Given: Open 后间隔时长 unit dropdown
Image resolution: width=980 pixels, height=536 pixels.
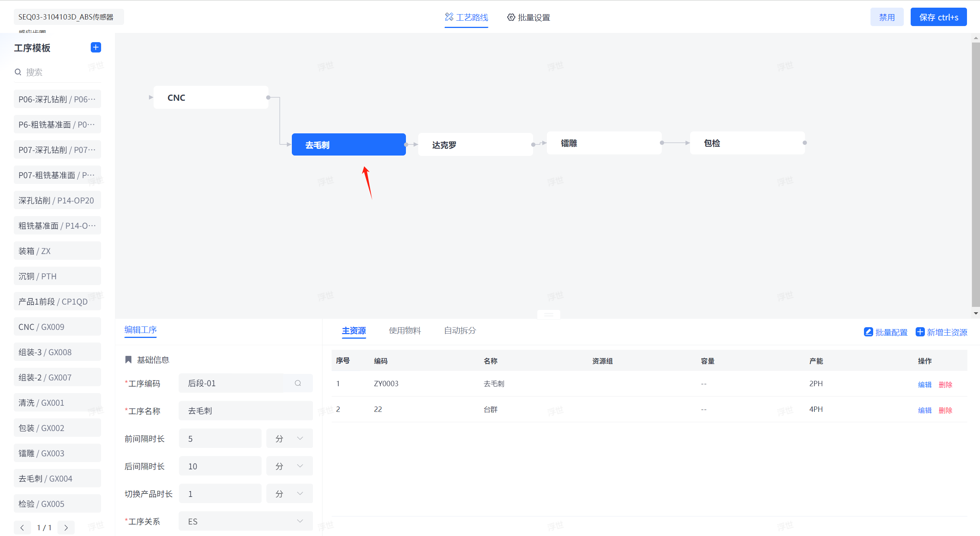Looking at the screenshot, I should 290,466.
